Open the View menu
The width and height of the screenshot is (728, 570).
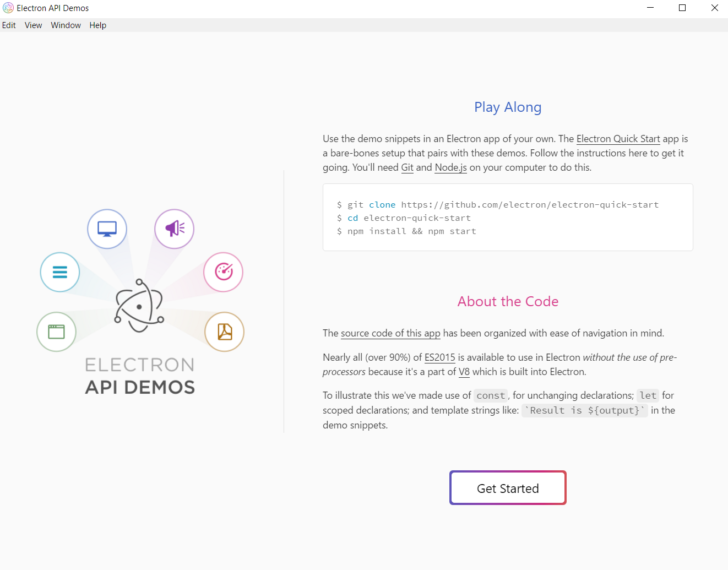click(33, 25)
